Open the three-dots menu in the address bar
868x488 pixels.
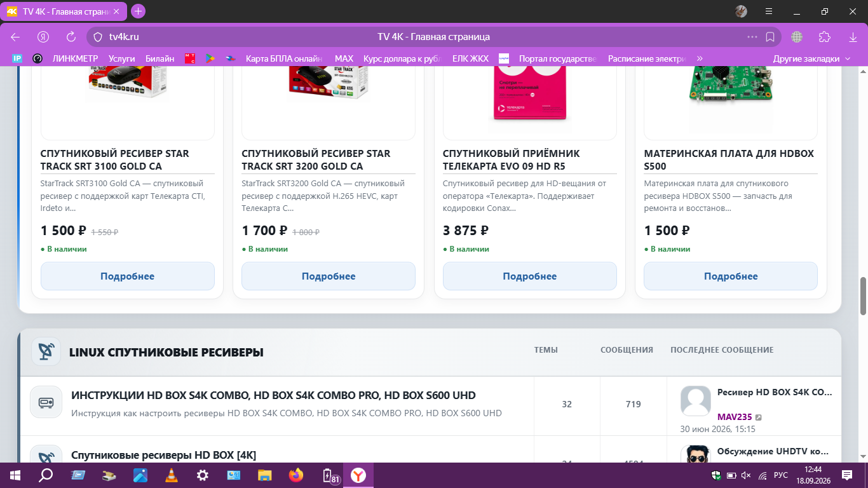pyautogui.click(x=752, y=37)
